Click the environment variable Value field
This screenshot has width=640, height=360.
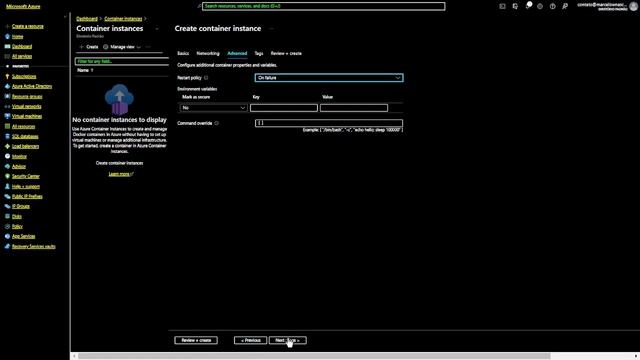point(354,108)
